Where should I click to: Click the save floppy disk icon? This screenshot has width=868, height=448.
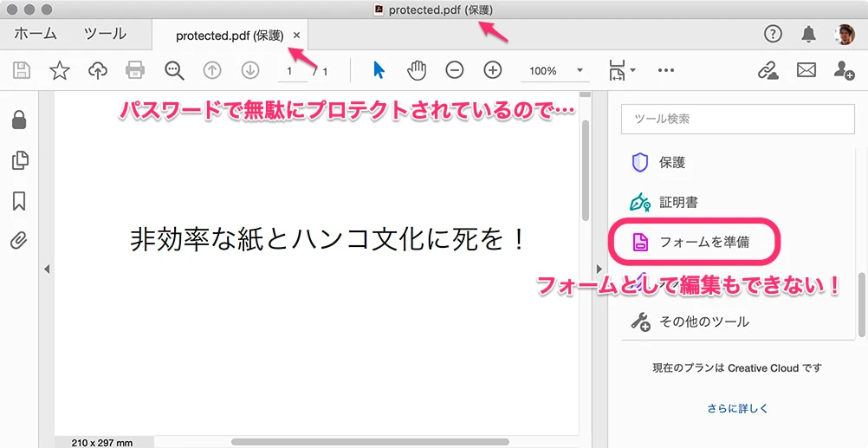tap(22, 70)
